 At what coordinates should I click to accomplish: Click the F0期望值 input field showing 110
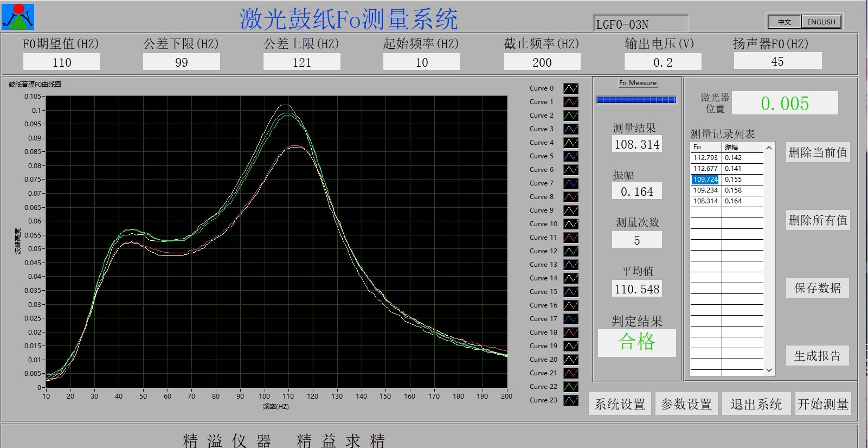click(62, 62)
